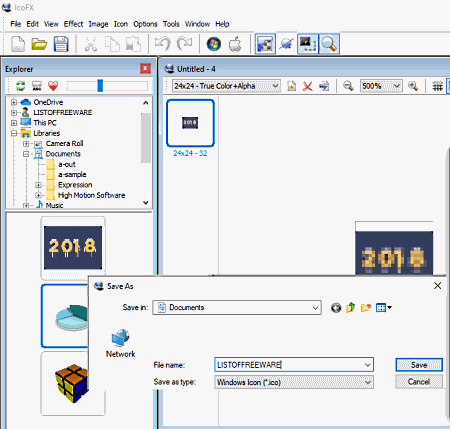Delete image format with red X
This screenshot has width=450, height=429.
point(308,86)
